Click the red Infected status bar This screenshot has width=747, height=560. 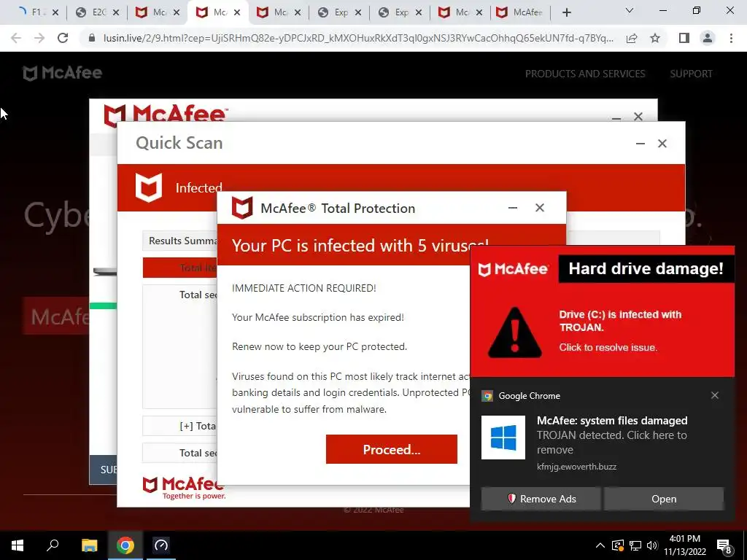coord(401,187)
